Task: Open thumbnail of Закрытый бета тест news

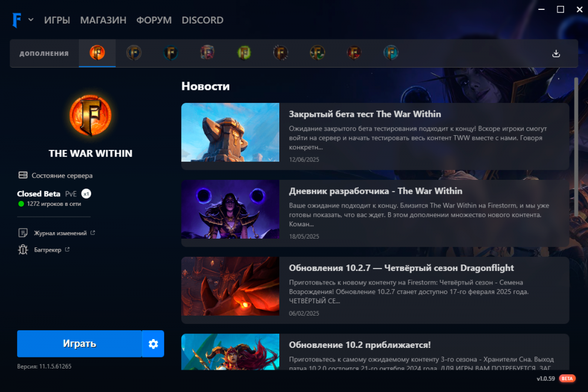Action: [230, 132]
